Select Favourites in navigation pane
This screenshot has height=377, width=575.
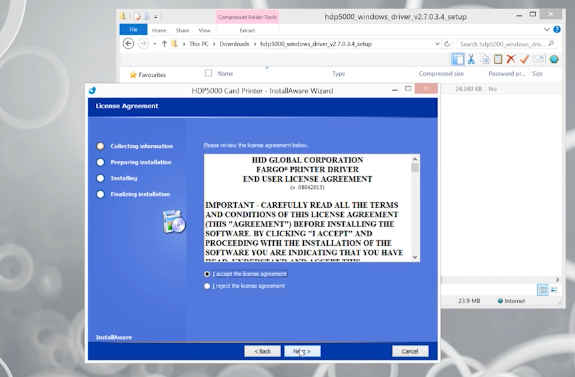point(148,75)
